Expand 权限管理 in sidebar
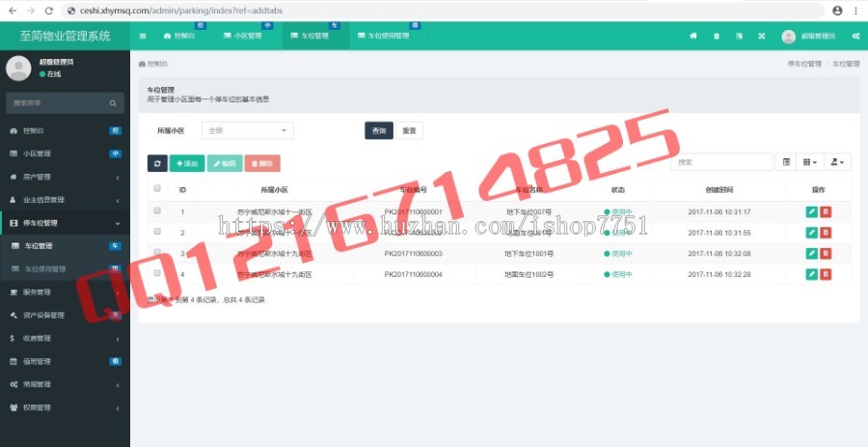The image size is (868, 447). (x=65, y=407)
